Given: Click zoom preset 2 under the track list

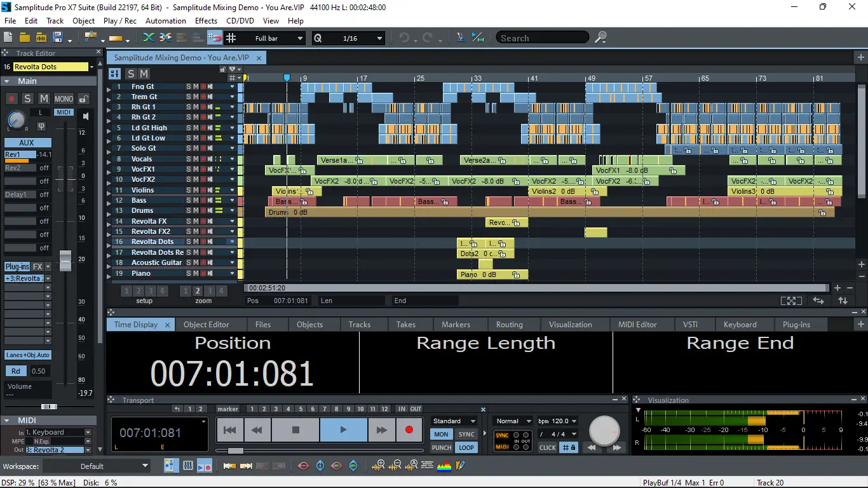Looking at the screenshot, I should (x=198, y=291).
